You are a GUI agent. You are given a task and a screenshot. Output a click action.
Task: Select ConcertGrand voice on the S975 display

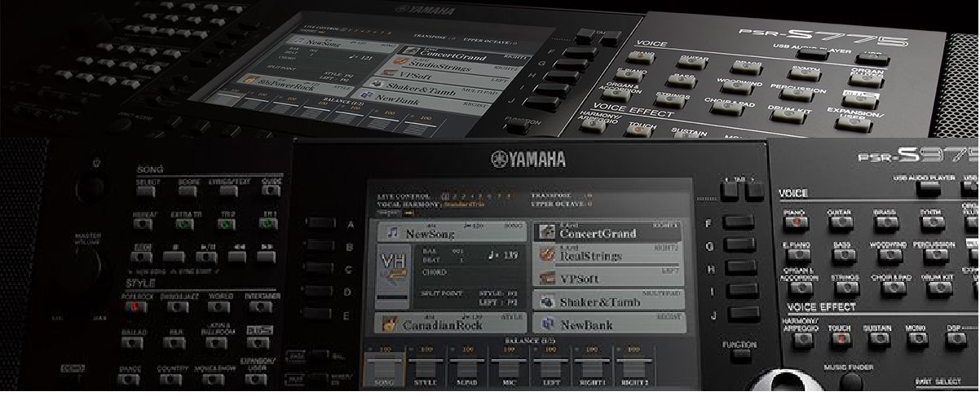pos(608,231)
